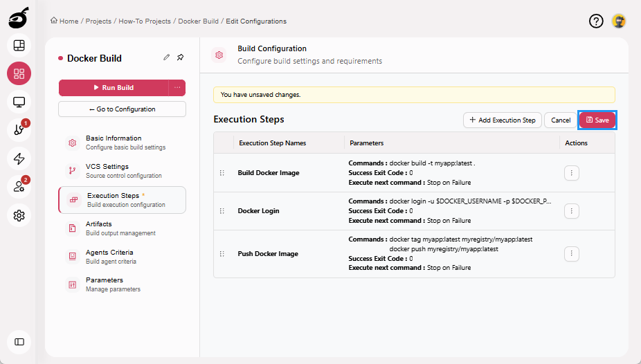Click the Execution Steps section icon
The height and width of the screenshot is (364, 641).
[x=73, y=200]
